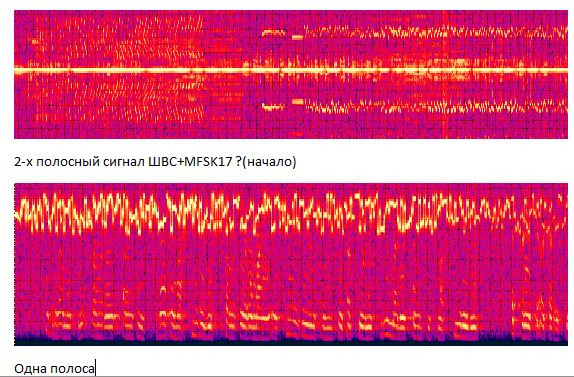Click the dark band at bottom spectrogram's lower edge

point(291,339)
